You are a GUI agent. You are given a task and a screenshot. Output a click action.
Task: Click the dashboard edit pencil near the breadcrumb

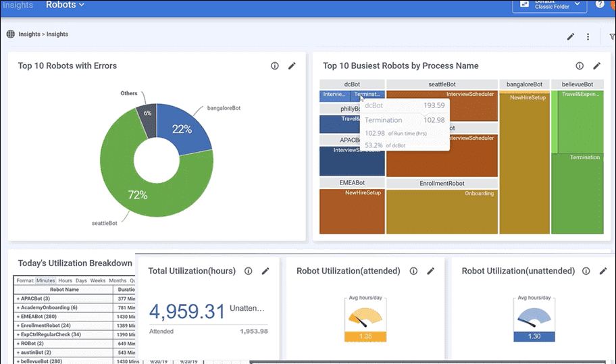pos(571,36)
